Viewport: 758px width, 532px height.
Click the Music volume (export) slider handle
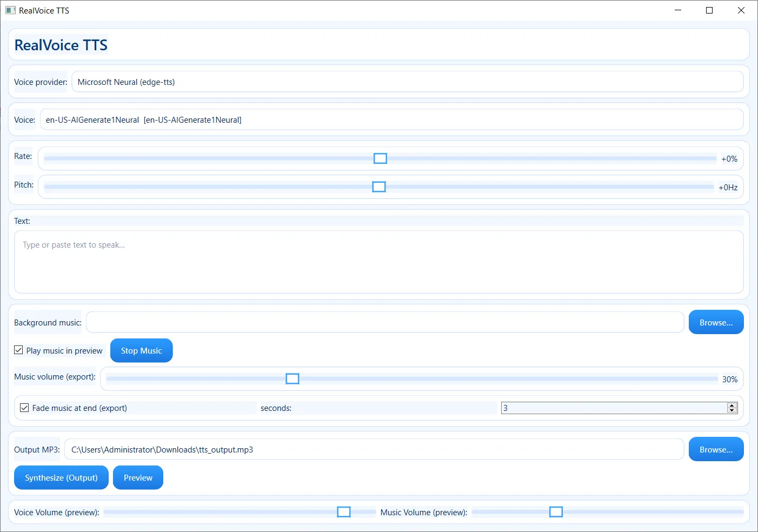pyautogui.click(x=292, y=379)
